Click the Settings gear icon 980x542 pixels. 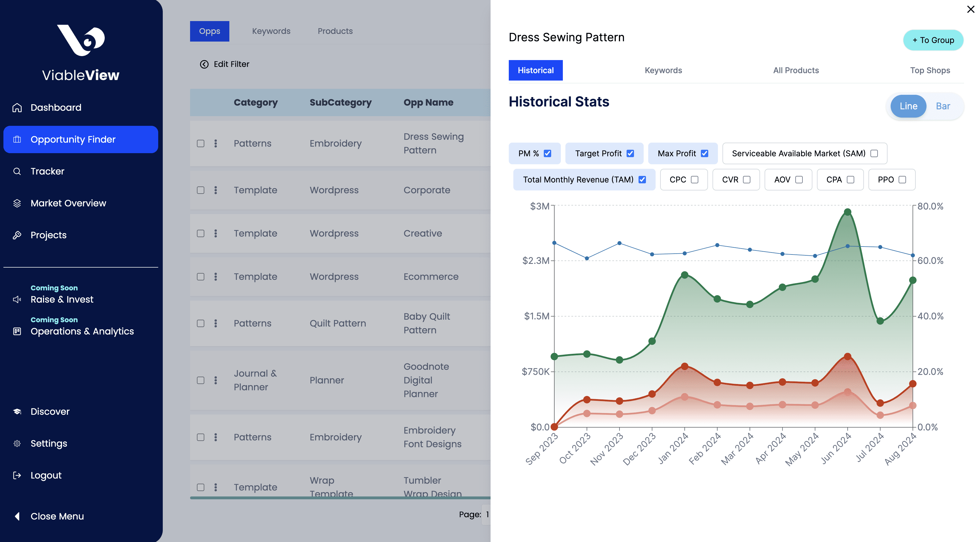click(17, 444)
